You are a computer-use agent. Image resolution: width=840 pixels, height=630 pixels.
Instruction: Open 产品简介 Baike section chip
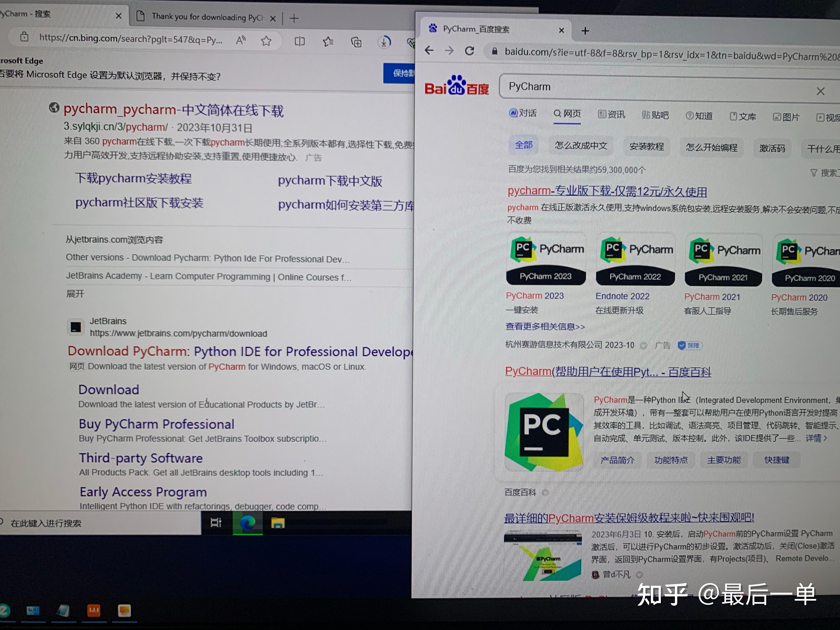click(617, 460)
